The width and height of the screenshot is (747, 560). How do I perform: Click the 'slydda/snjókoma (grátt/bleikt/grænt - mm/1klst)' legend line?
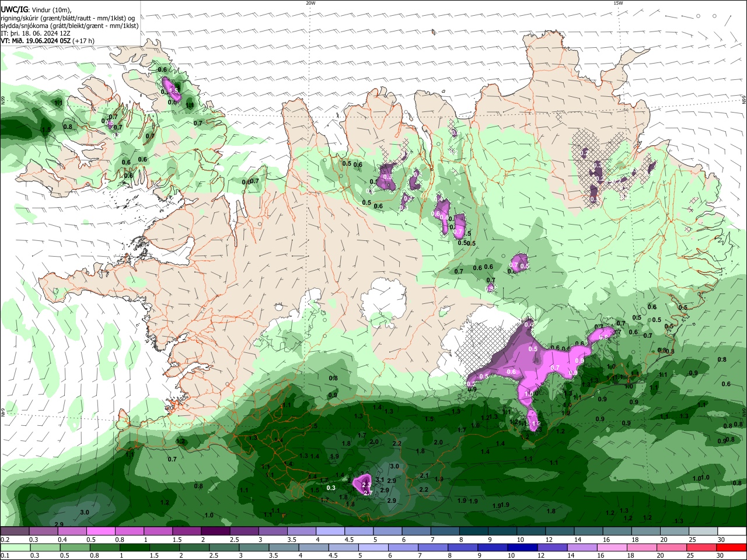tap(69, 26)
